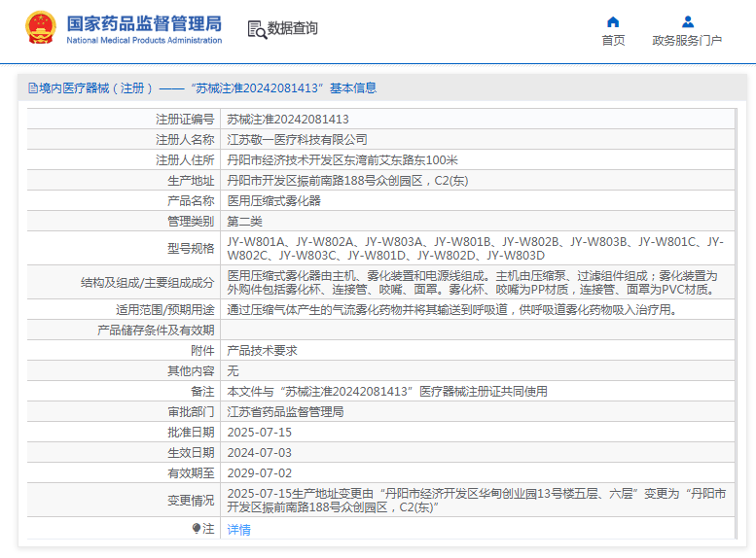Click the lightbulb icon beside 注

[x=197, y=529]
